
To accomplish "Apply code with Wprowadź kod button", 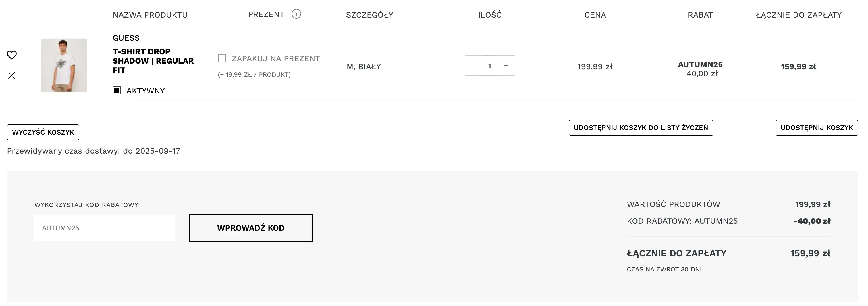I will pyautogui.click(x=251, y=228).
